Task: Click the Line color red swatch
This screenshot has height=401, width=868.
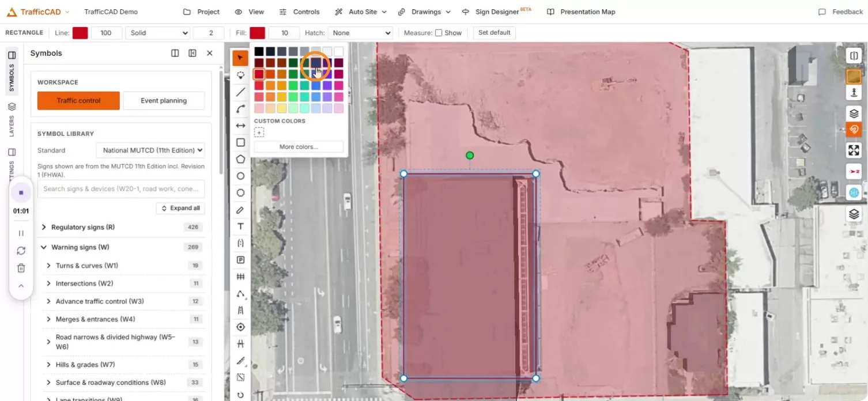Action: click(80, 33)
